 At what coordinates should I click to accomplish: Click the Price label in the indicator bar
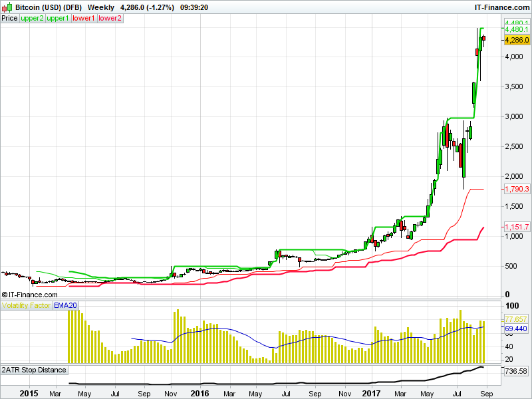[x=9, y=18]
